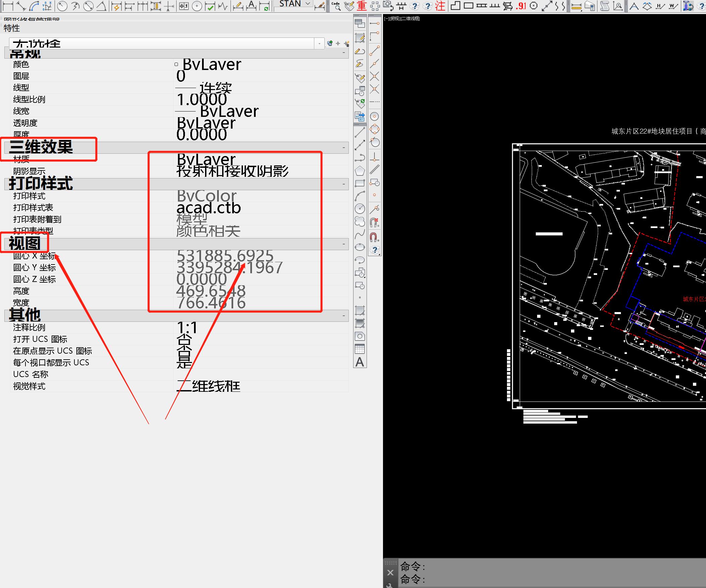Collapse the 打印样式 section
The image size is (706, 588).
(x=343, y=184)
